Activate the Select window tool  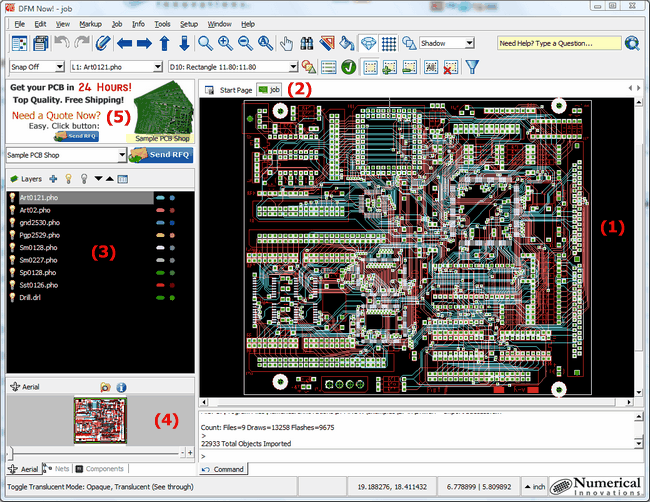coord(370,67)
